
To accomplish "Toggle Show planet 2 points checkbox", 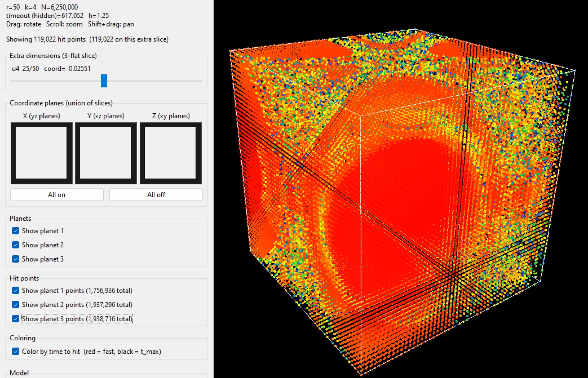I will [15, 305].
